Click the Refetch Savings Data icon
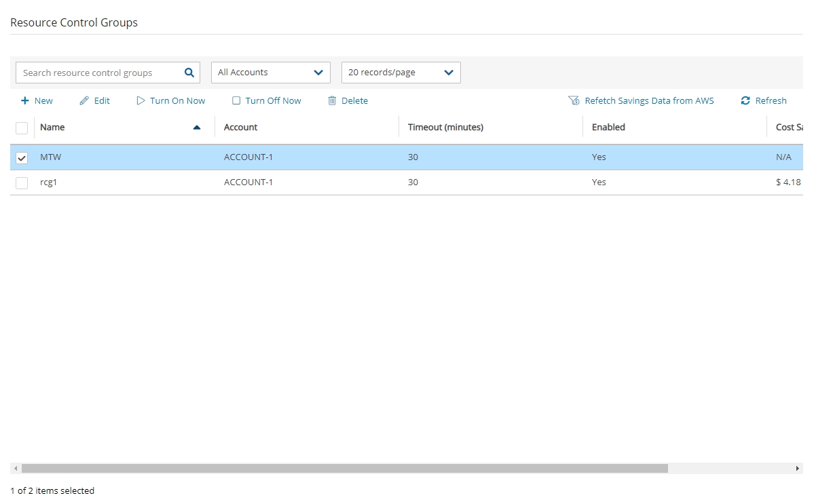The height and width of the screenshot is (504, 814). tap(574, 101)
